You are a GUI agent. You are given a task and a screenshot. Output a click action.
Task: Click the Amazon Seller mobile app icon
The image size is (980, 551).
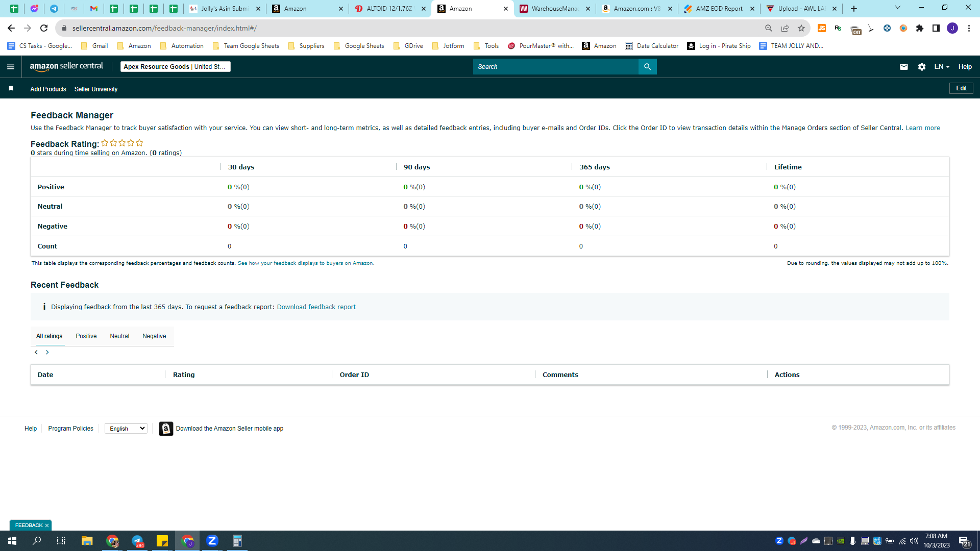[166, 429]
